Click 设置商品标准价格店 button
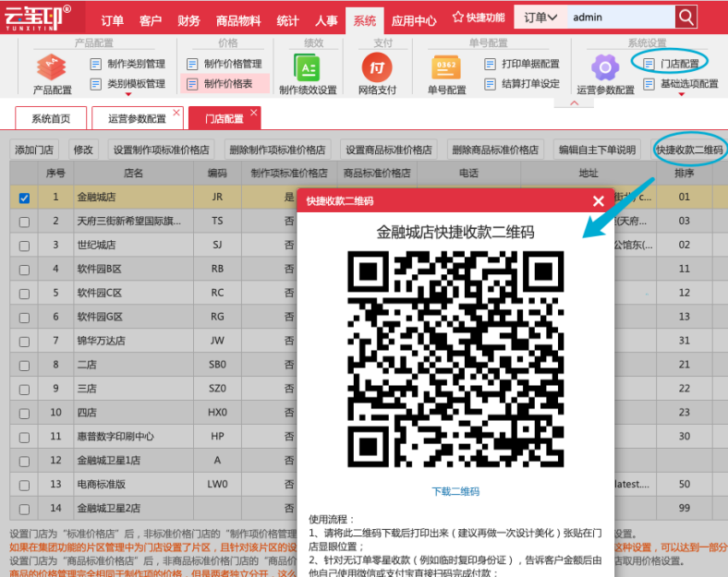The image size is (728, 577). click(389, 150)
